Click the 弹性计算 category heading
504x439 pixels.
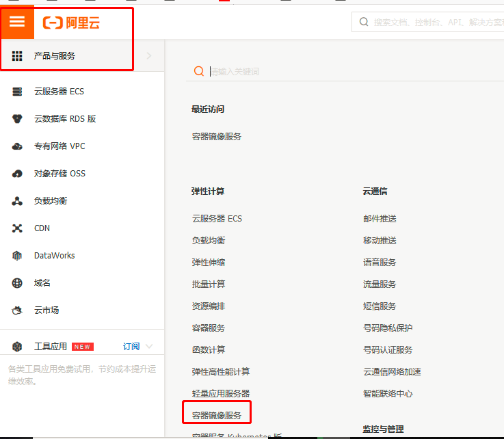tap(208, 191)
